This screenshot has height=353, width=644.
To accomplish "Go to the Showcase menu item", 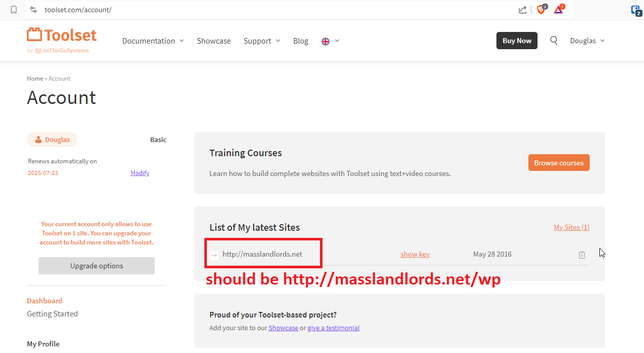I will click(x=213, y=41).
